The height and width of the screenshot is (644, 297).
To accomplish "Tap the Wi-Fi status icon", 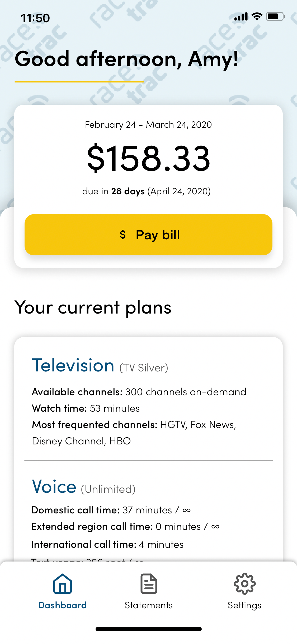I will [257, 16].
